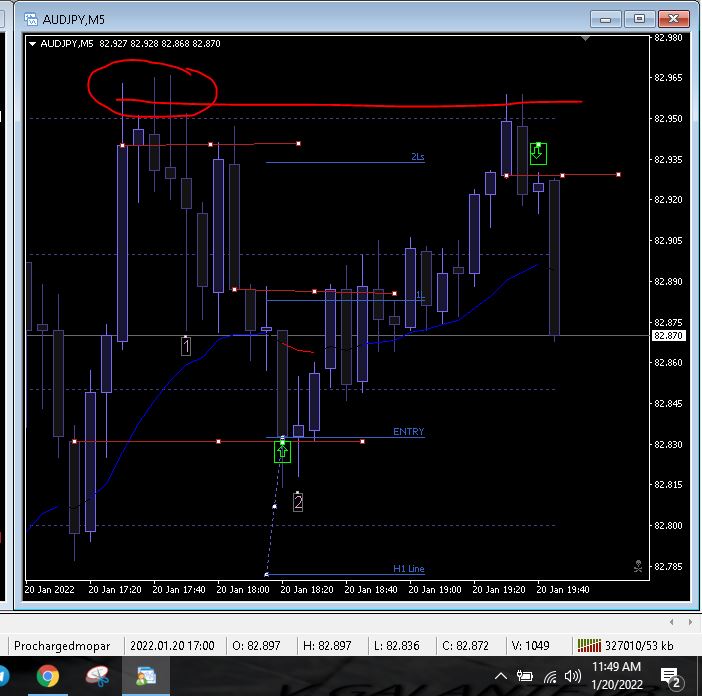Click the connection status bars icon
The height and width of the screenshot is (696, 702).
589,645
